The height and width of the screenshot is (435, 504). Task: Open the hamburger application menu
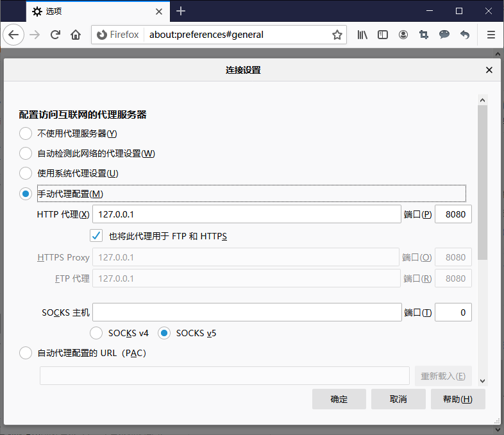click(x=491, y=35)
